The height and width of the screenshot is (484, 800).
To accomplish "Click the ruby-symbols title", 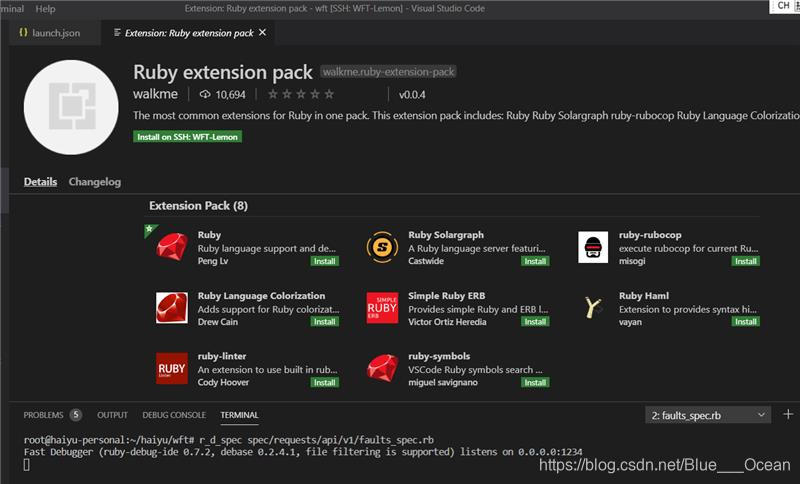I will [x=439, y=356].
